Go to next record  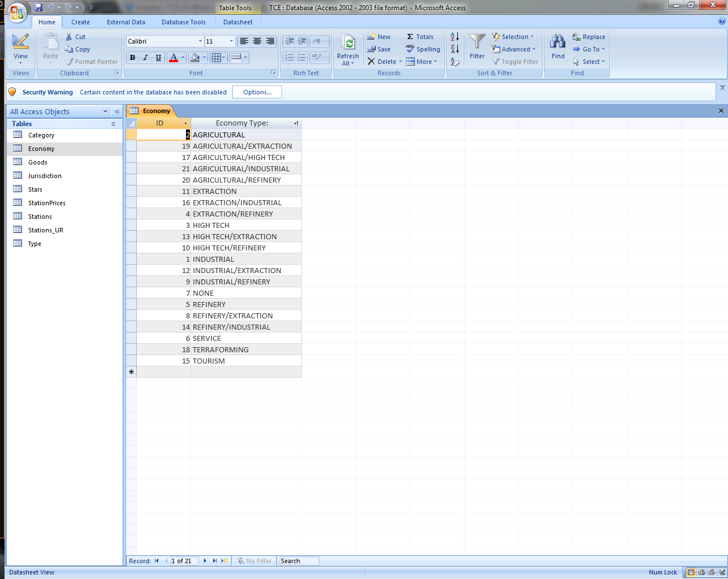pyautogui.click(x=205, y=561)
